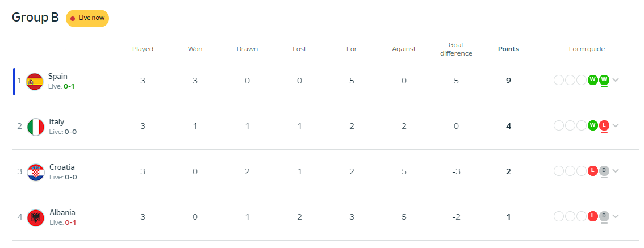Click the Albania flag icon
This screenshot has height=248, width=644.
(x=36, y=218)
